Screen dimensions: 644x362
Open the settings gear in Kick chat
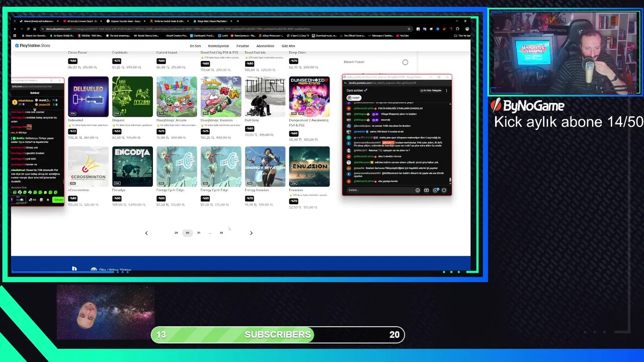pos(48,200)
